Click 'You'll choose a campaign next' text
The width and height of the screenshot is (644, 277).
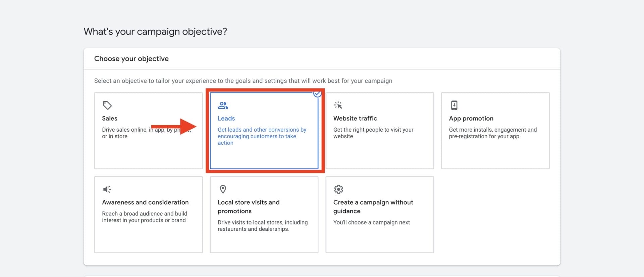pyautogui.click(x=371, y=222)
